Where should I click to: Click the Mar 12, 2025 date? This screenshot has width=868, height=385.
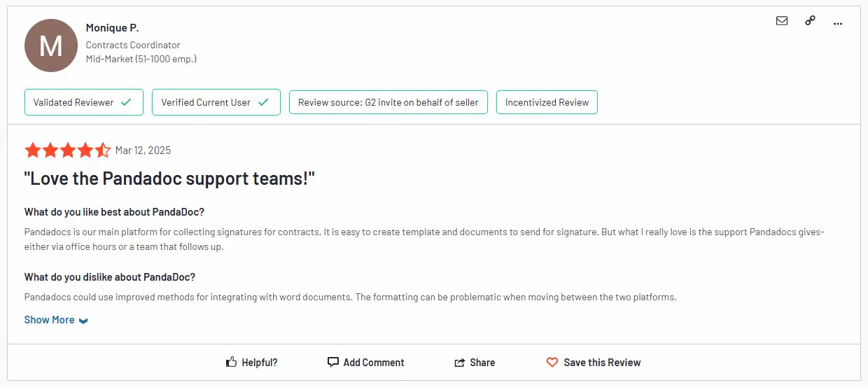pyautogui.click(x=143, y=150)
